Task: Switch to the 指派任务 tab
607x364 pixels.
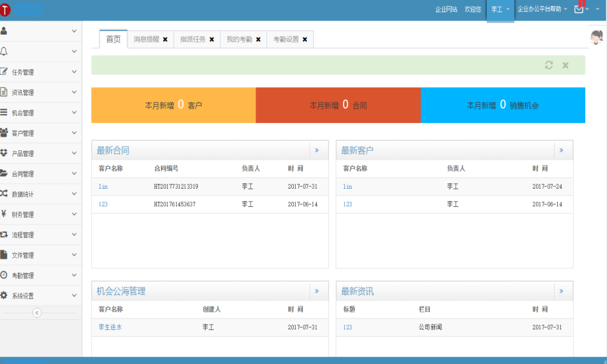Action: pos(193,39)
